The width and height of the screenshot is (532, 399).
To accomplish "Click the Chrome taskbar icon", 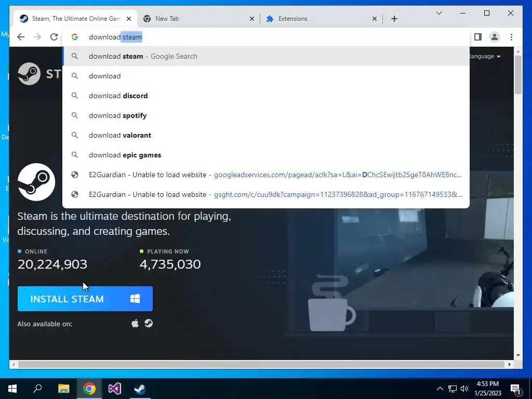I will point(89,389).
